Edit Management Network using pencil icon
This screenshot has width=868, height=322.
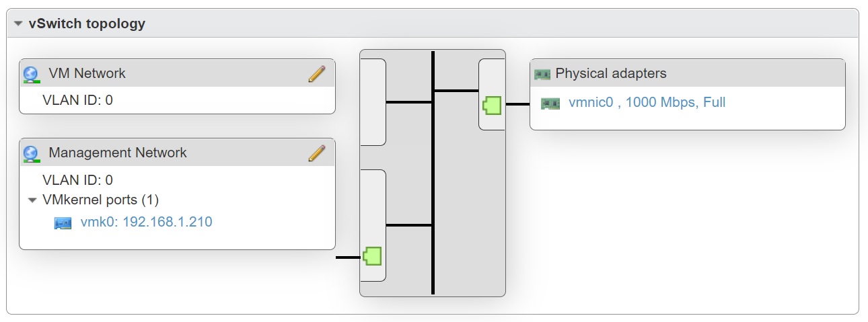pos(316,153)
